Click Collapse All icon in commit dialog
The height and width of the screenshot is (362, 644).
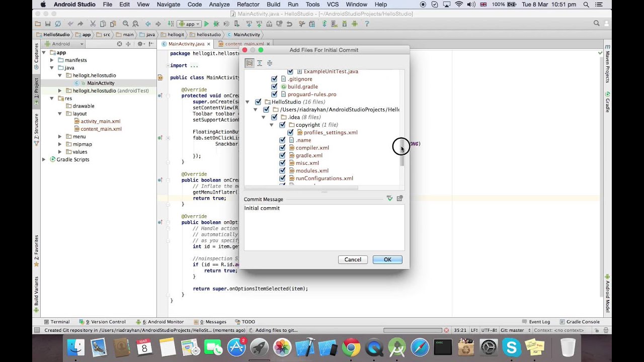coord(270,63)
